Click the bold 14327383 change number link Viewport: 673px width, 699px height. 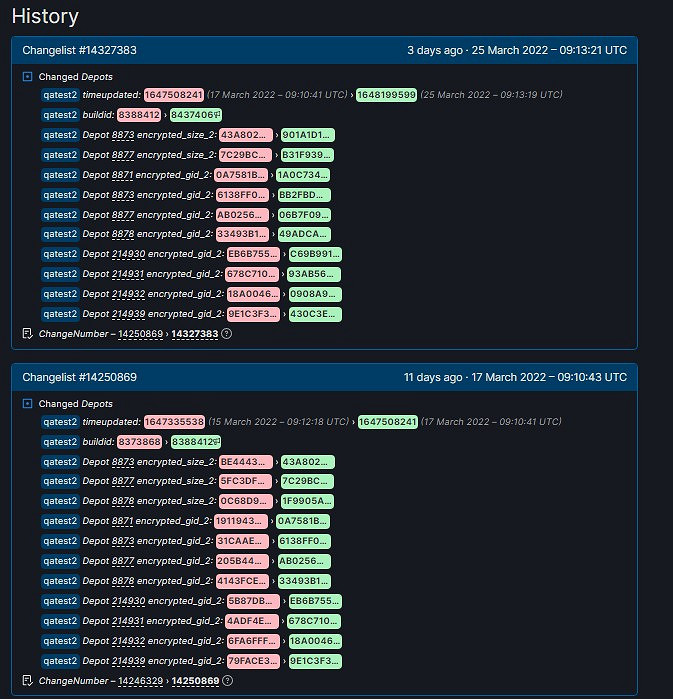[195, 334]
